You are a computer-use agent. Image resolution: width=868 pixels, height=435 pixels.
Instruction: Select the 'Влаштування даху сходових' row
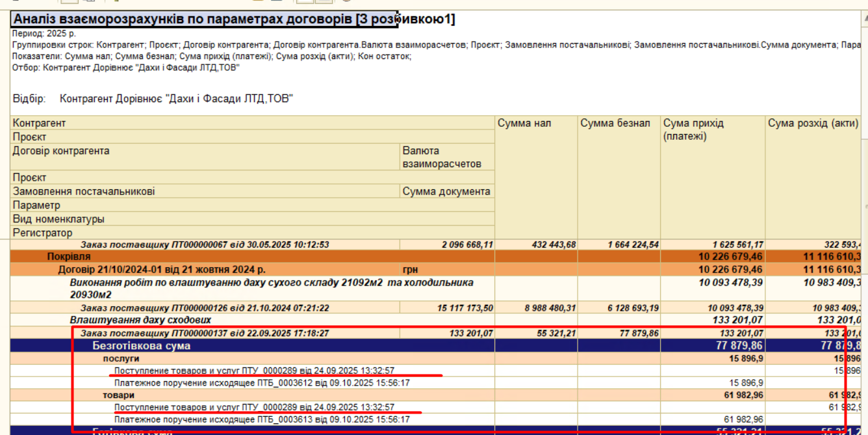pyautogui.click(x=140, y=320)
